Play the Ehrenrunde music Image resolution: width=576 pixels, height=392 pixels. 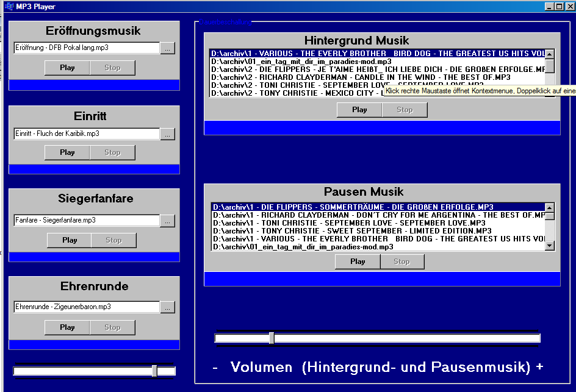point(67,327)
